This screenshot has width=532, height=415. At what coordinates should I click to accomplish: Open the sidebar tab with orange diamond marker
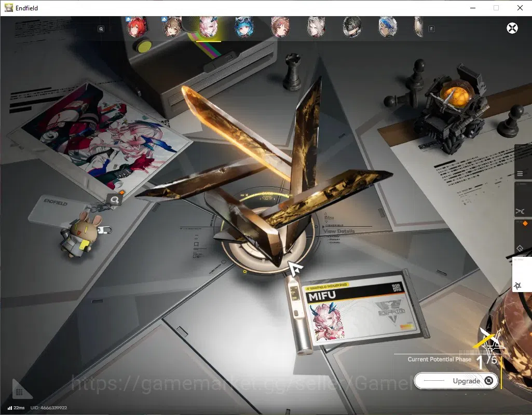click(523, 238)
